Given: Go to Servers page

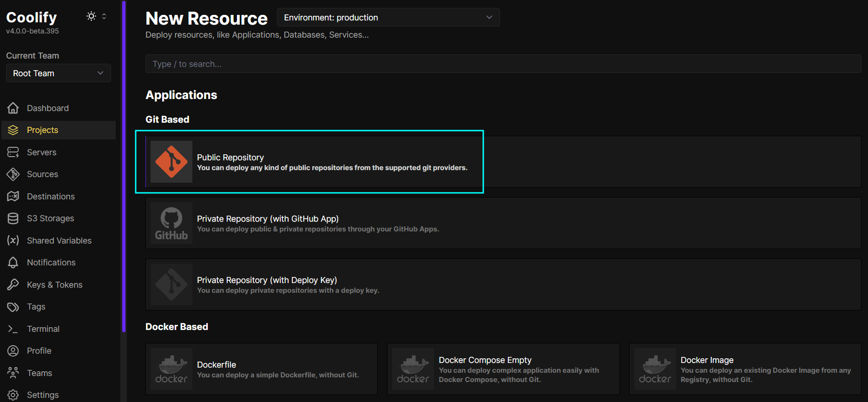Looking at the screenshot, I should [x=59, y=152].
